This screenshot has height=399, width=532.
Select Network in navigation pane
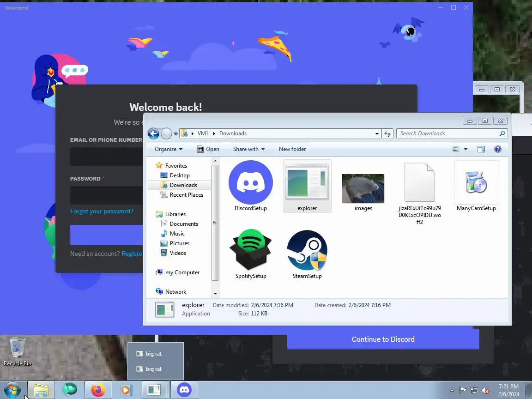(171, 292)
